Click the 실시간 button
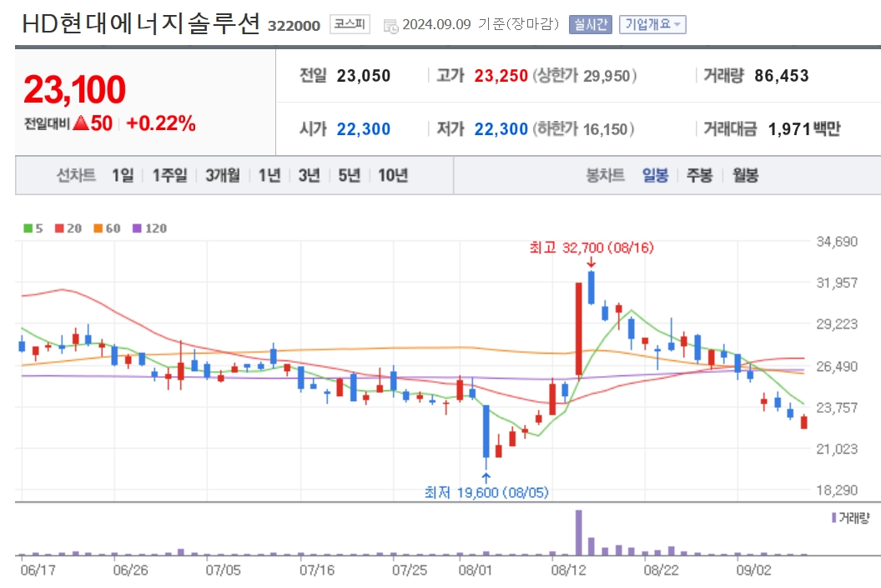Viewport: 881px width, 588px height. click(590, 24)
